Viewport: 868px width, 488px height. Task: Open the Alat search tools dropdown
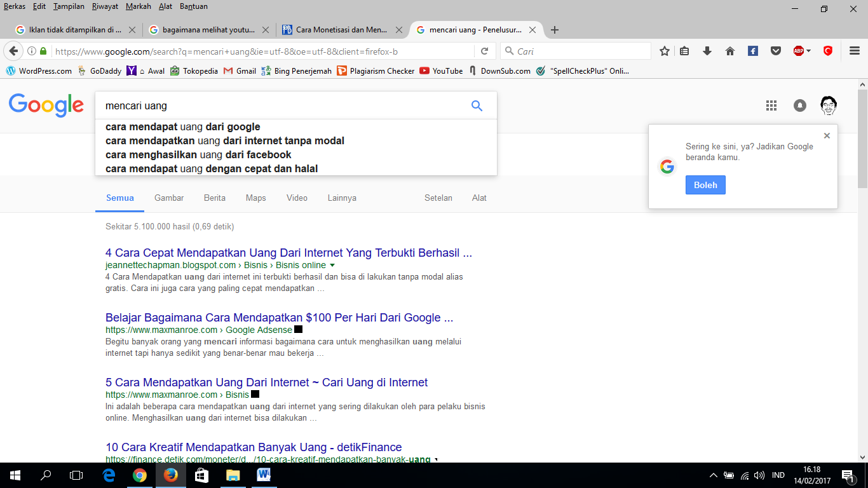point(479,198)
